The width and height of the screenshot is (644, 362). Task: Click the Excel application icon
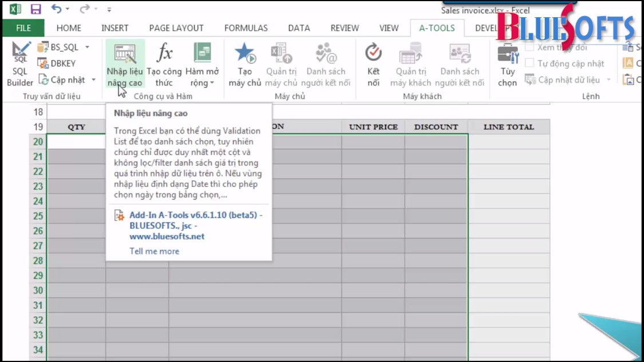tap(15, 9)
